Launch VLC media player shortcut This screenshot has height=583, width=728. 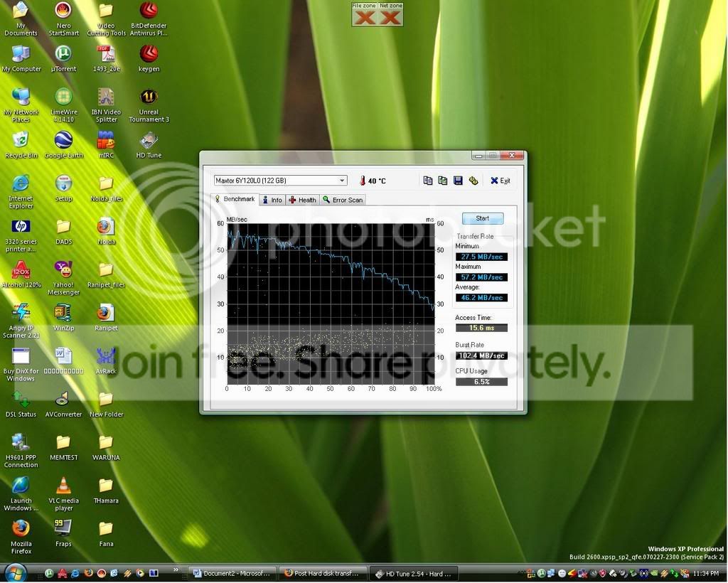(63, 494)
